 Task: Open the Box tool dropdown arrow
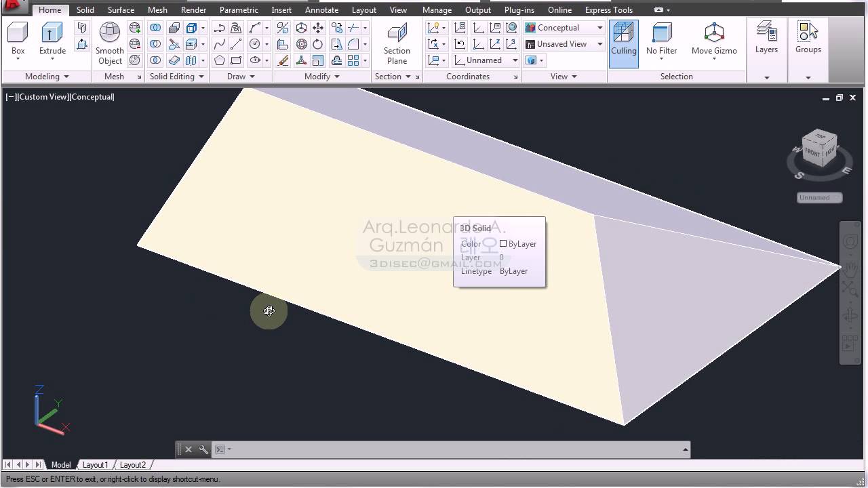(x=18, y=60)
